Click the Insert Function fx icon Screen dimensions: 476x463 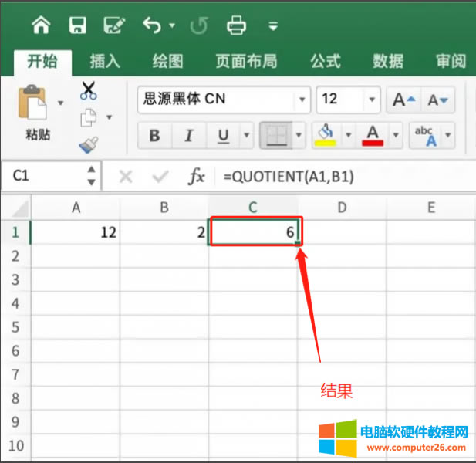pos(197,177)
